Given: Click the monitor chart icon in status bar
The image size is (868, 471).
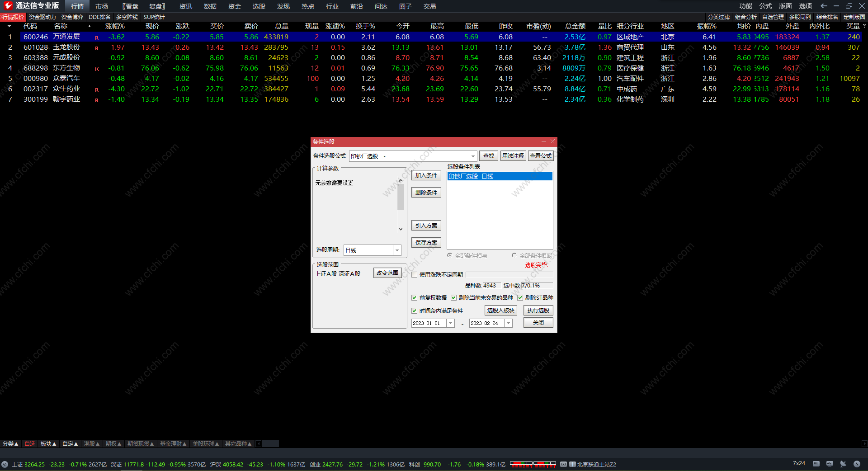Looking at the screenshot, I should 830,464.
